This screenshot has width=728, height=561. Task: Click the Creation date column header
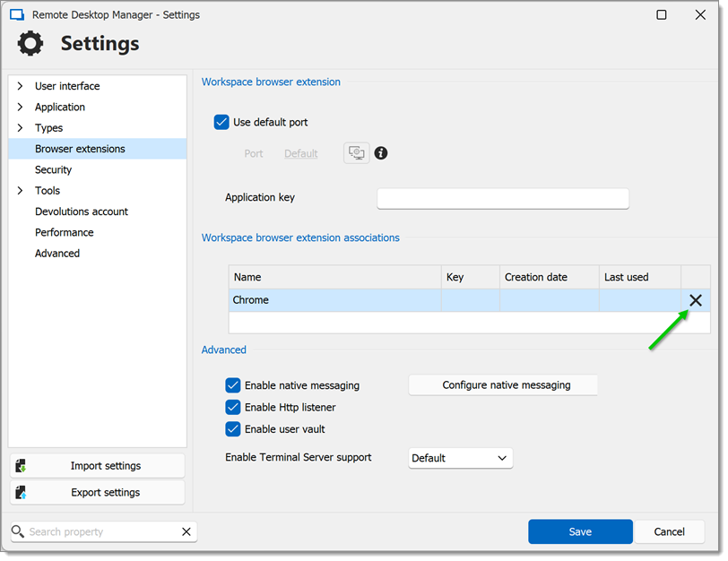[550, 277]
